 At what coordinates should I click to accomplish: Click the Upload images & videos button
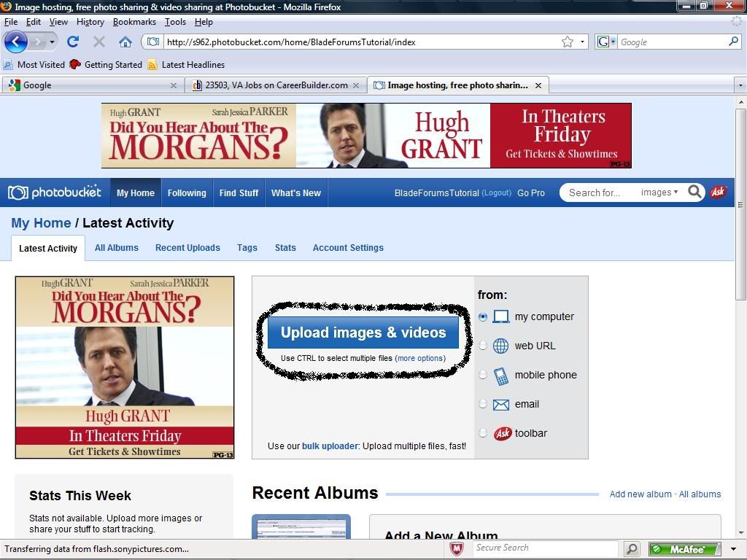point(363,332)
